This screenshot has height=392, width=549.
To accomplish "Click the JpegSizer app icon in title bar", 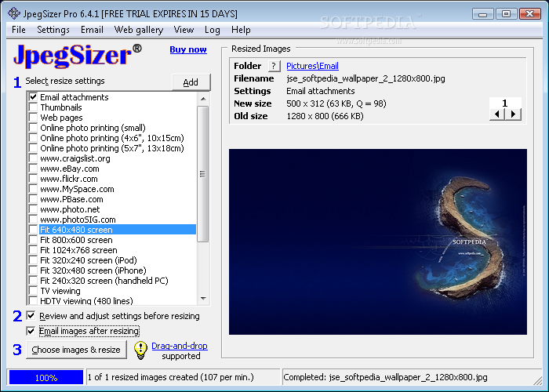I will [14, 13].
